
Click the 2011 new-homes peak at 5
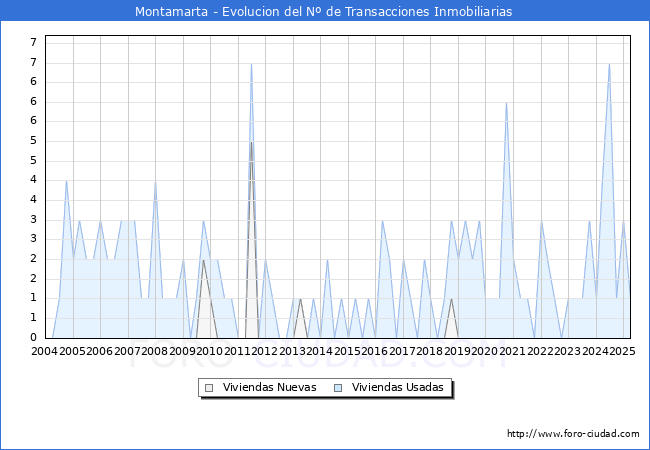[251, 142]
